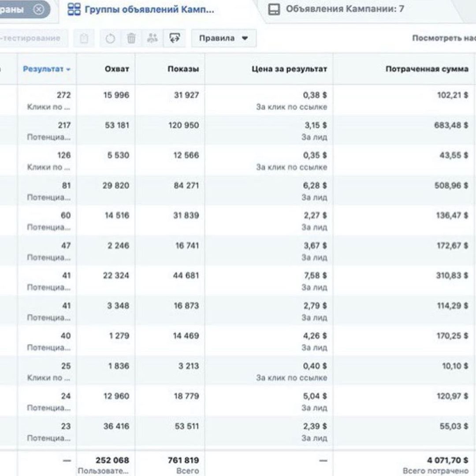Click the circular revert icon
Viewport: 476px width, 476px height.
coord(110,38)
